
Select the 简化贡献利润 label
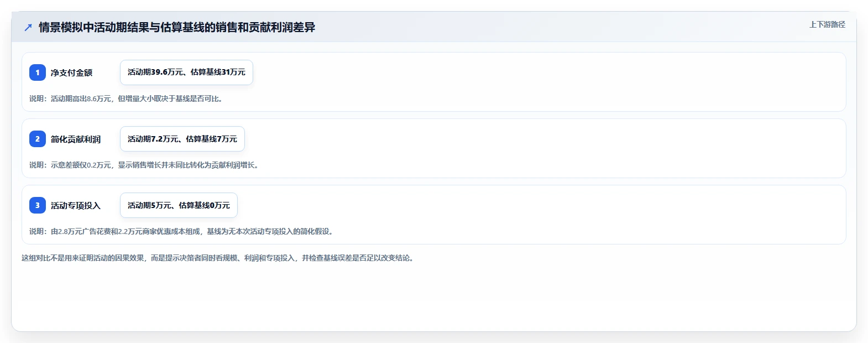76,139
